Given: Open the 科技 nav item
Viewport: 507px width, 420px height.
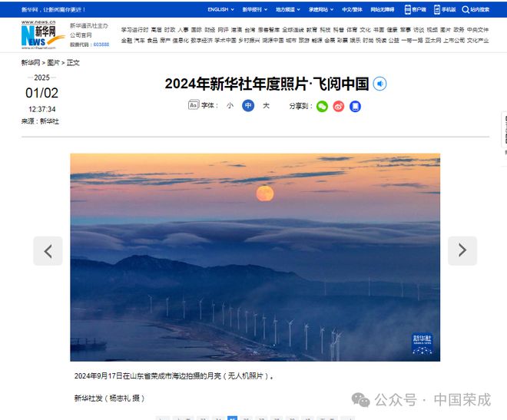Looking at the screenshot, I should [325, 30].
